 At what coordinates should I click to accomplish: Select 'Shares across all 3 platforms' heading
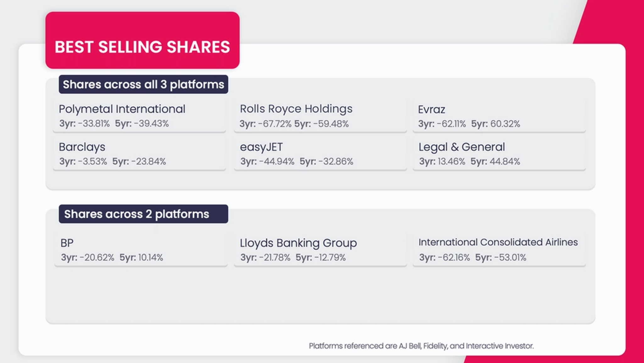[143, 84]
